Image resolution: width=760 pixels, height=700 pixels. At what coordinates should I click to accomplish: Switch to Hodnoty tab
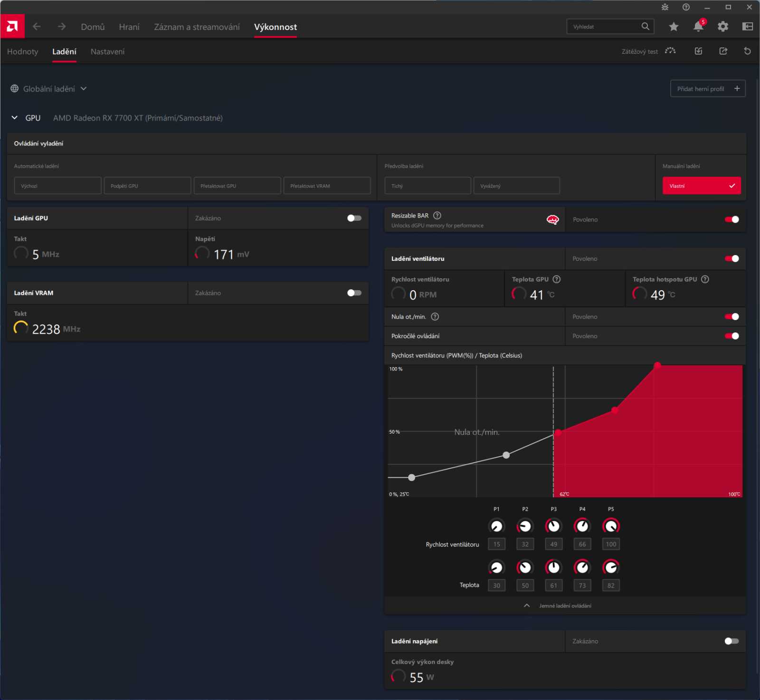22,52
